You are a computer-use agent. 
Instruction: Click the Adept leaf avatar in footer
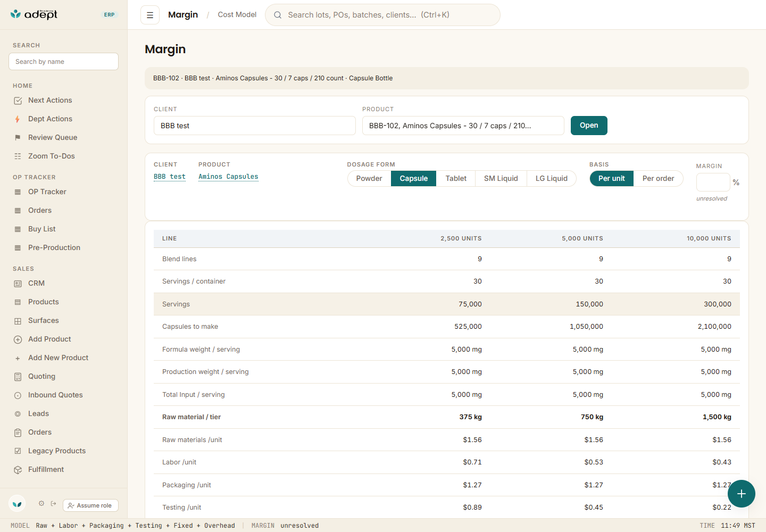point(18,503)
